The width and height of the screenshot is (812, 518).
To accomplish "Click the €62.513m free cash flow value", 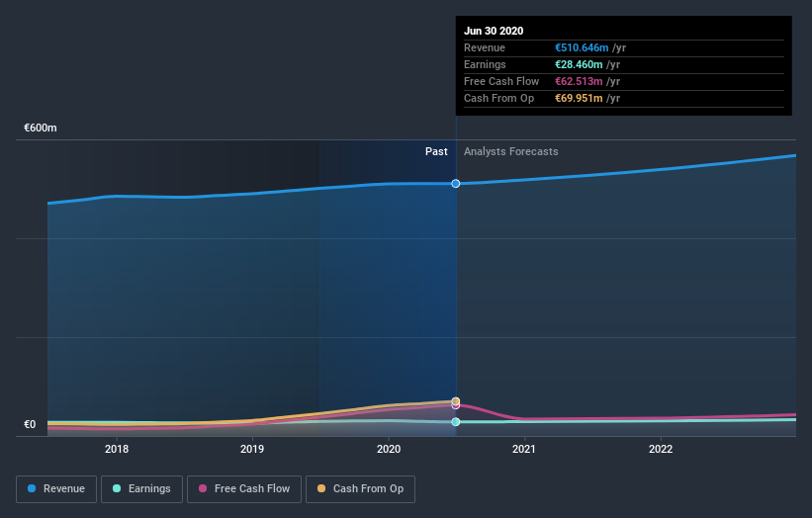I will point(579,81).
